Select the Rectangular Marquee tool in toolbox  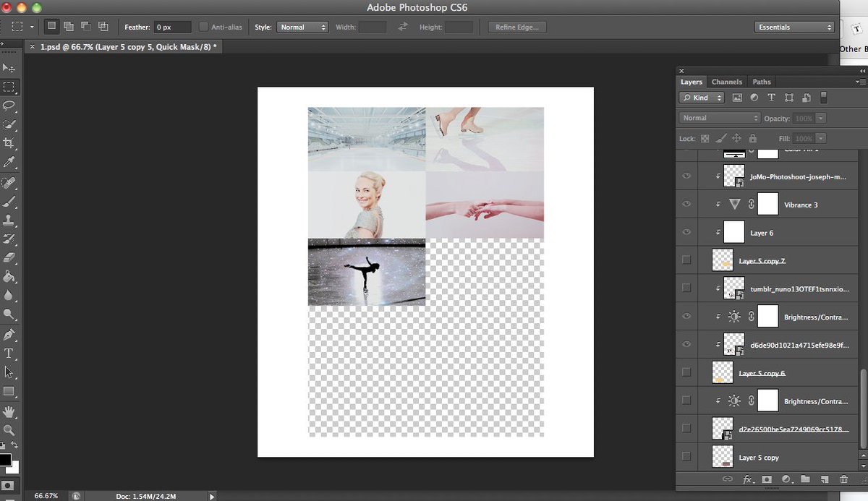[x=9, y=87]
